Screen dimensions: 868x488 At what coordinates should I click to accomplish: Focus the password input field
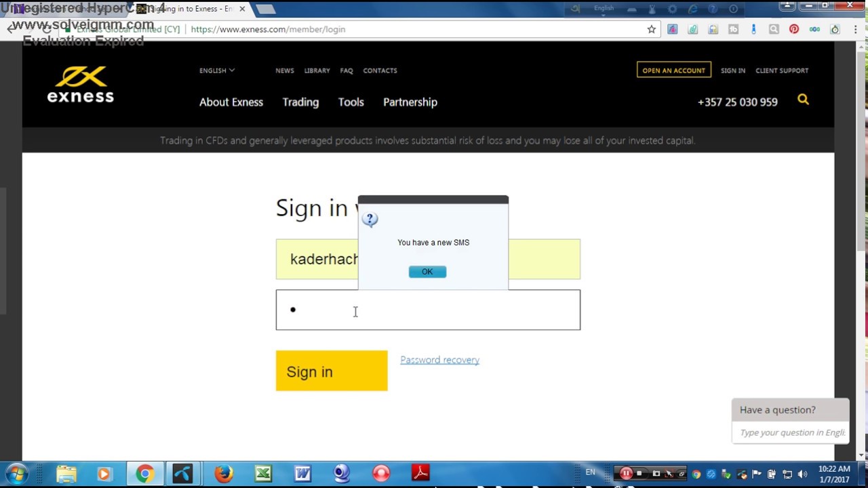coord(428,310)
